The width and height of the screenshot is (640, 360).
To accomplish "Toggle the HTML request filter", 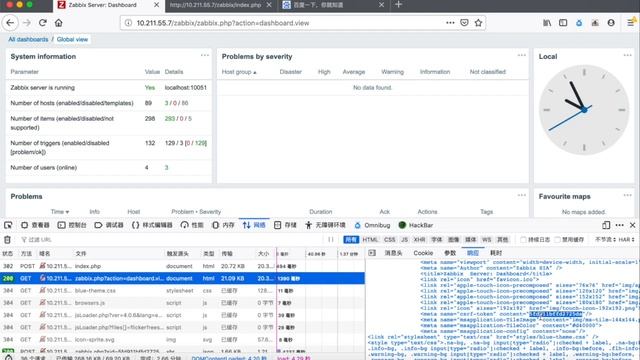I will click(370, 240).
